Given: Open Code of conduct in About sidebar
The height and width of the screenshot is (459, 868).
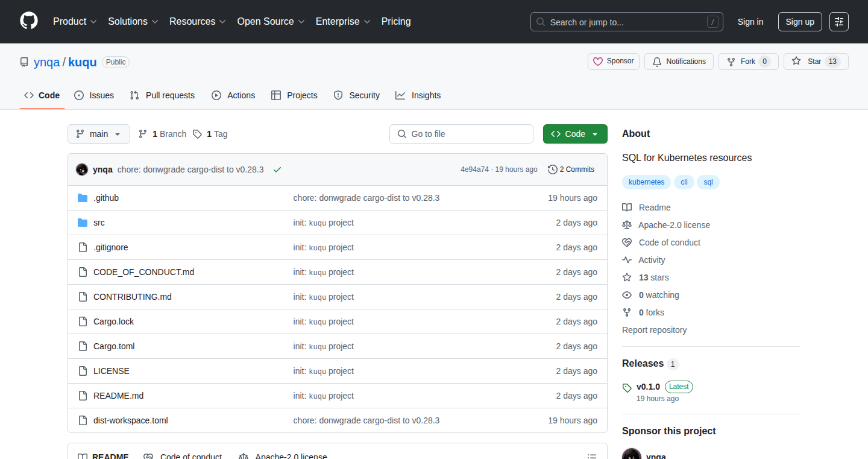Looking at the screenshot, I should [661, 242].
